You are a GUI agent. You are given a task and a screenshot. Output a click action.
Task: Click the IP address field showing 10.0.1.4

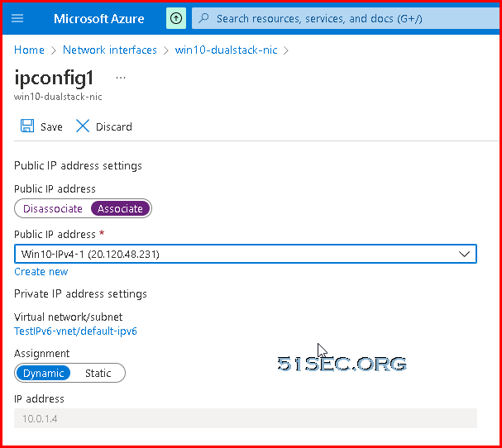[246, 418]
